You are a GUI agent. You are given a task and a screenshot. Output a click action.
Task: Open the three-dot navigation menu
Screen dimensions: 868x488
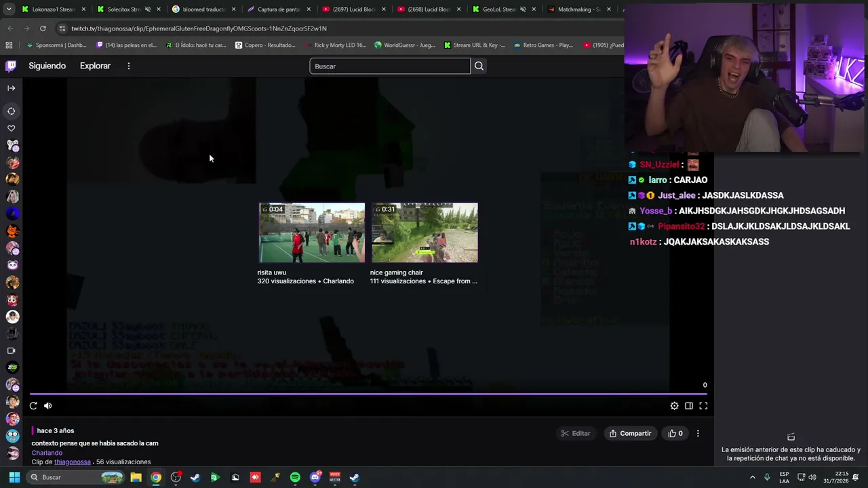128,66
